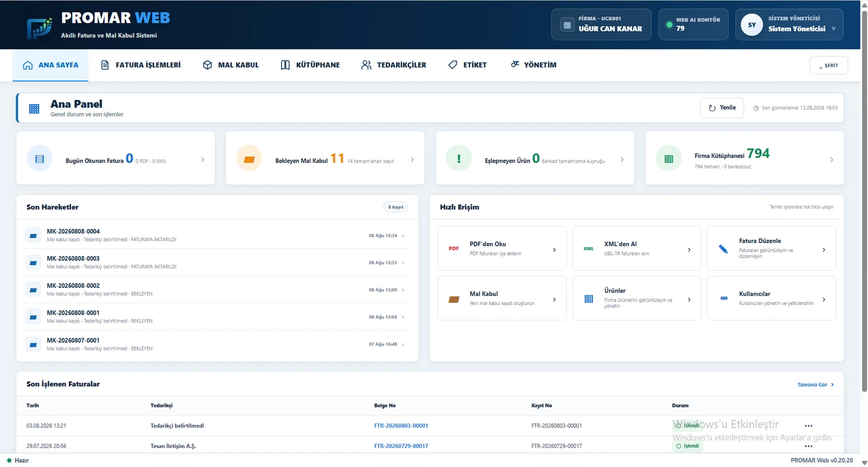
Task: Click the Tedarikçi column header
Action: pyautogui.click(x=161, y=406)
